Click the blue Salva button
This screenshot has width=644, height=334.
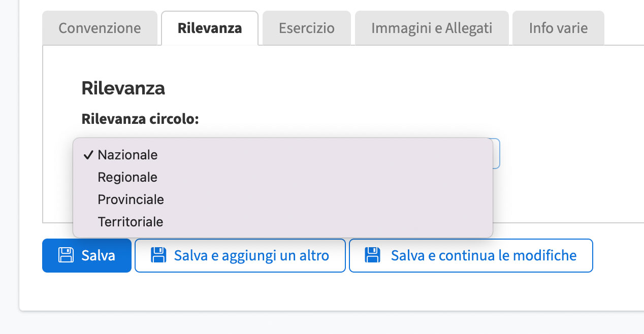click(x=87, y=255)
